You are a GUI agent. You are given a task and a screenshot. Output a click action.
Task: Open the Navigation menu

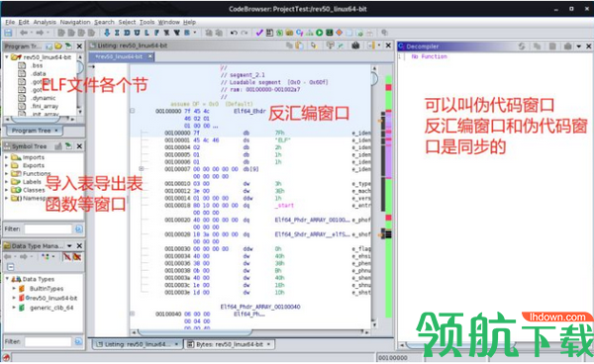pos(75,22)
